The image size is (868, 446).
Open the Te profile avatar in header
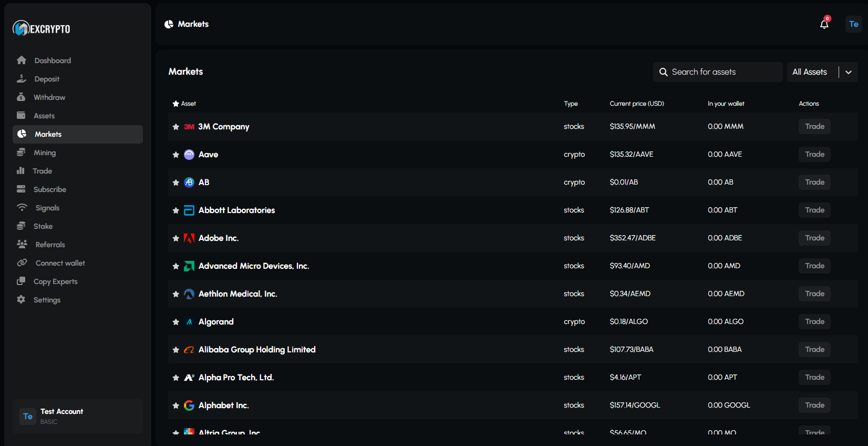[x=854, y=24]
